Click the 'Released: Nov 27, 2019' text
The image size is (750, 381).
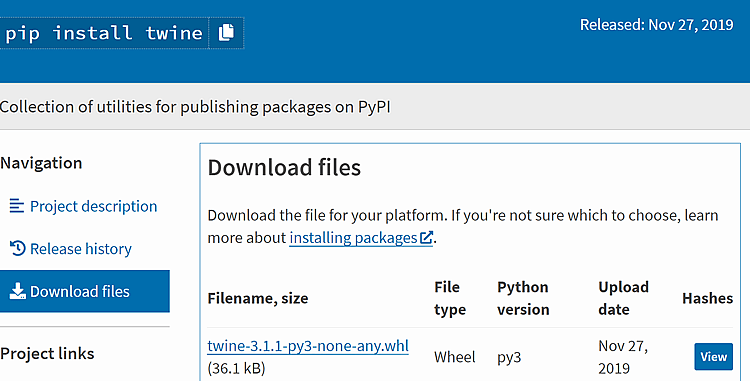656,24
